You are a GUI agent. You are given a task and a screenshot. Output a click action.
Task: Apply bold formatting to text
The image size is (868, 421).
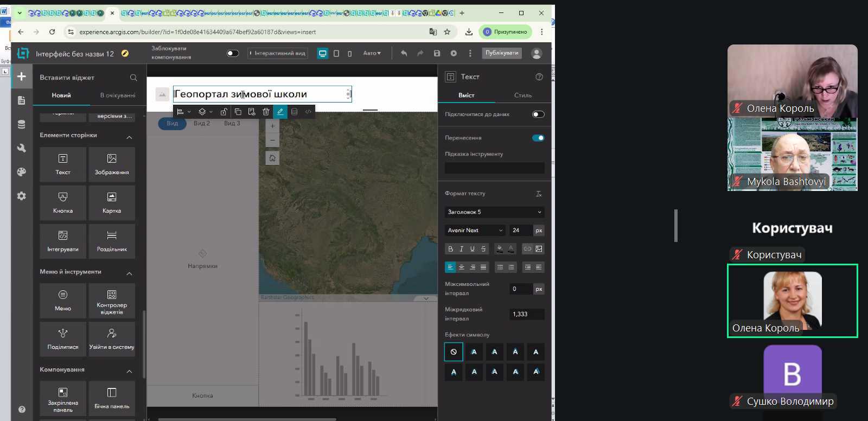tap(450, 249)
